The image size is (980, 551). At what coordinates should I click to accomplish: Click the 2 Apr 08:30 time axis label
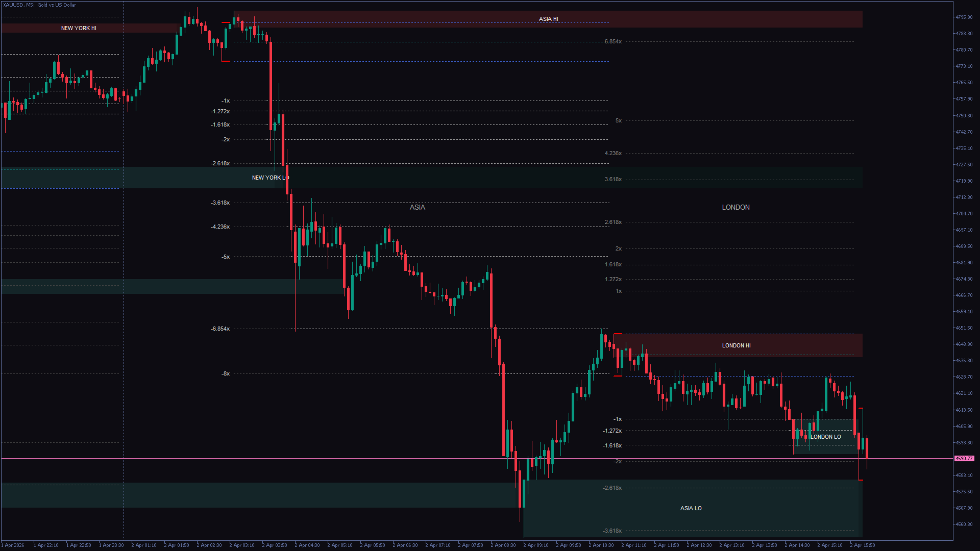click(503, 545)
